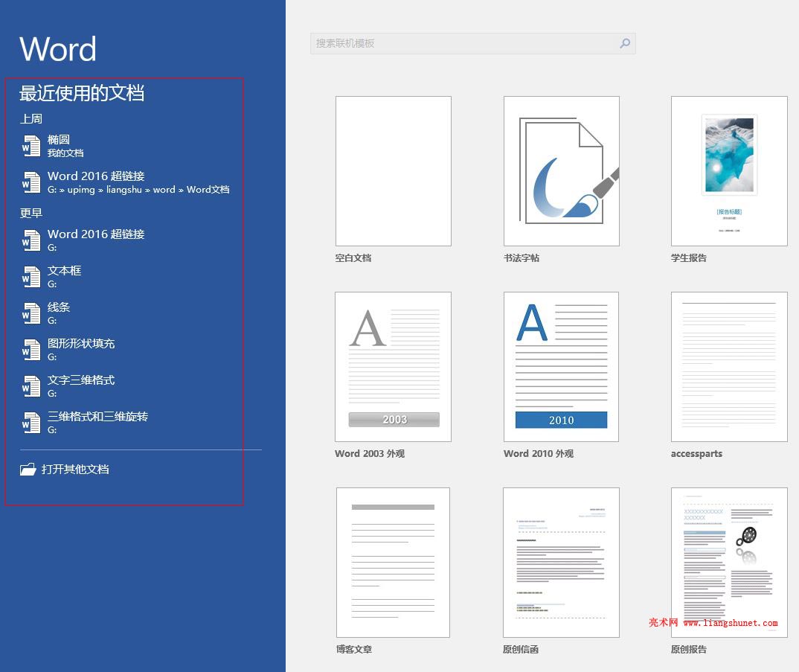799x672 pixels.
Task: Click the Word icon beside 三维格式和三维旋转
Action: tap(31, 423)
